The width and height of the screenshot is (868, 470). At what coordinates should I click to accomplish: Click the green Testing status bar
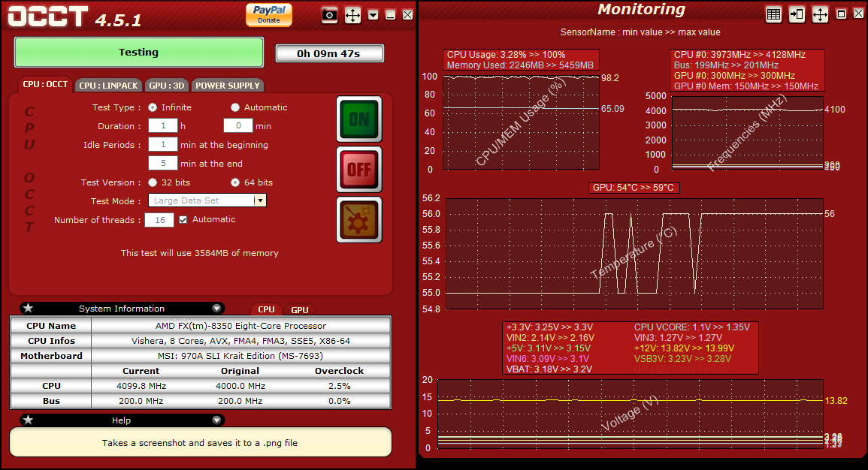(138, 53)
